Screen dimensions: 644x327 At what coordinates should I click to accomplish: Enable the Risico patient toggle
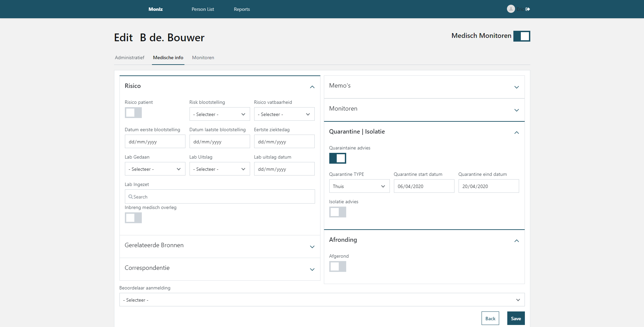[x=133, y=113]
